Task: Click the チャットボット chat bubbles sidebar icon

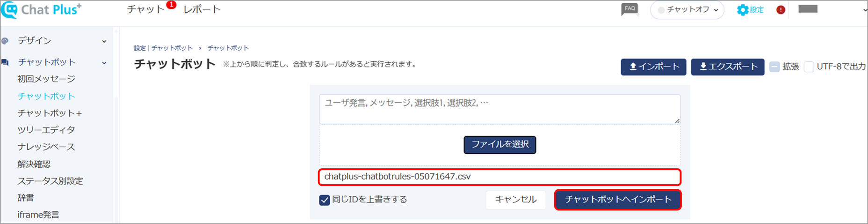Action: (5, 62)
